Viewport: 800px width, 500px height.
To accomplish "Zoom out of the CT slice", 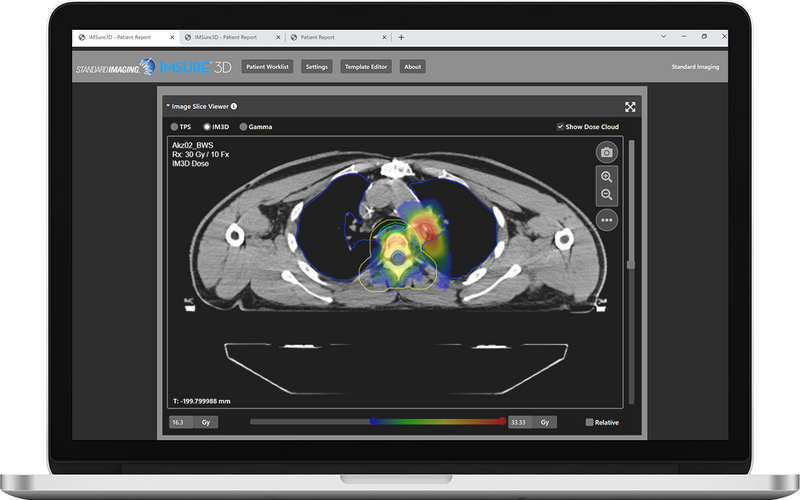I will point(606,194).
